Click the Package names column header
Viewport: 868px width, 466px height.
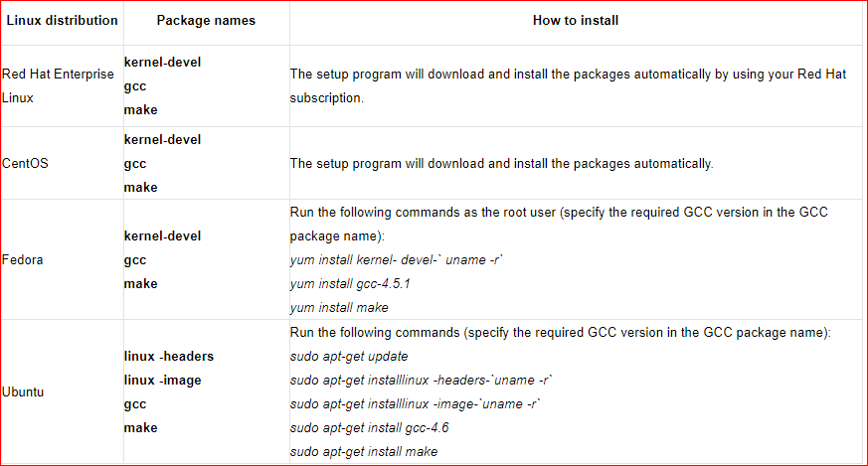pyautogui.click(x=206, y=21)
